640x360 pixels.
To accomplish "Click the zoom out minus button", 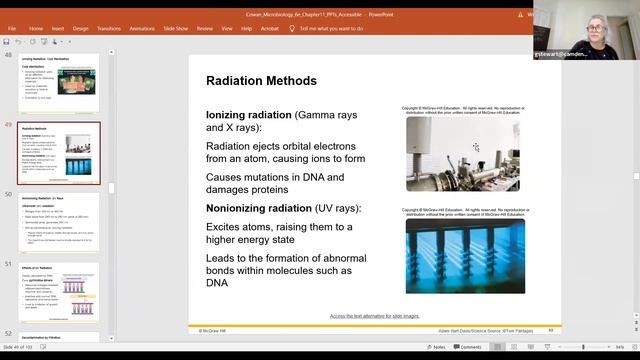I will [x=560, y=347].
